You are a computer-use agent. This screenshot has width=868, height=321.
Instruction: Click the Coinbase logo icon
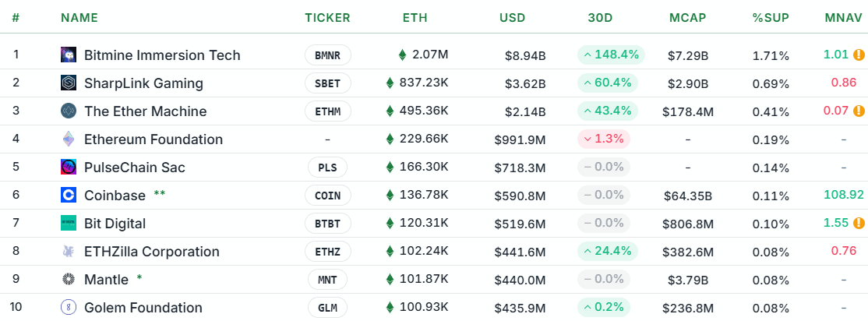[x=69, y=196]
